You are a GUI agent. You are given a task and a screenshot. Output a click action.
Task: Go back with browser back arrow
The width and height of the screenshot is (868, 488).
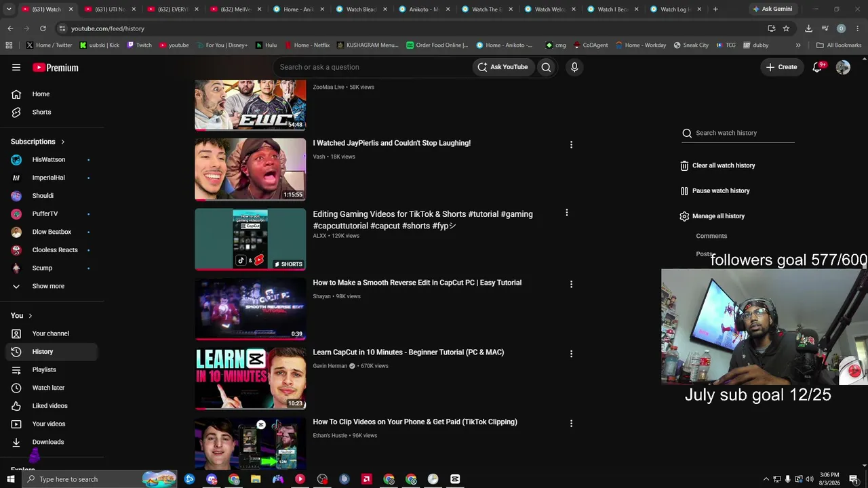click(x=10, y=28)
